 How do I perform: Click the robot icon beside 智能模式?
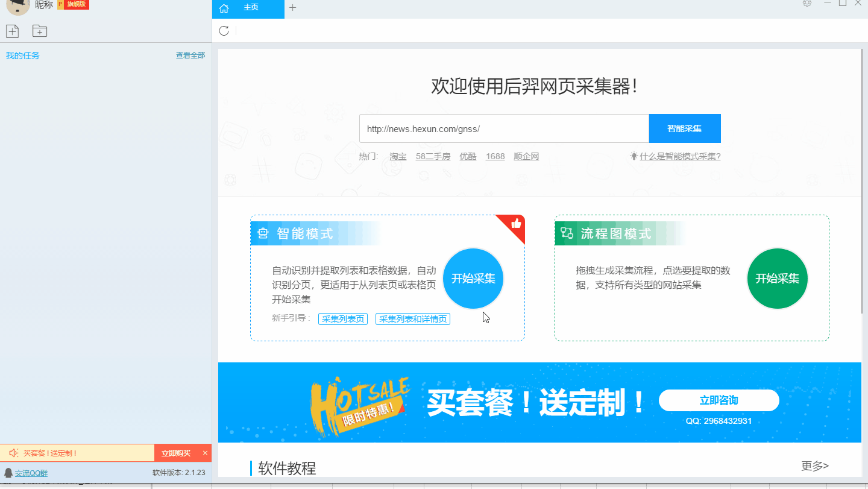coord(263,233)
